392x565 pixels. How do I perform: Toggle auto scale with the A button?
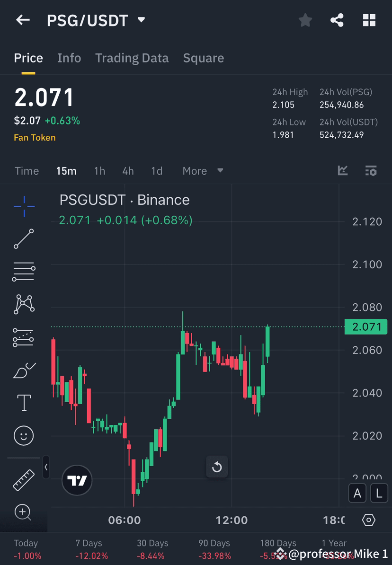coord(357,493)
